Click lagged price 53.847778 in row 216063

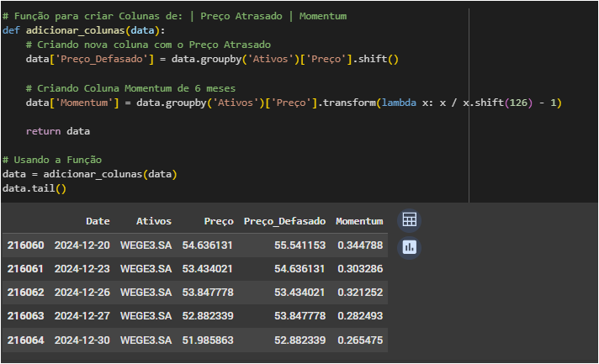[x=299, y=316]
